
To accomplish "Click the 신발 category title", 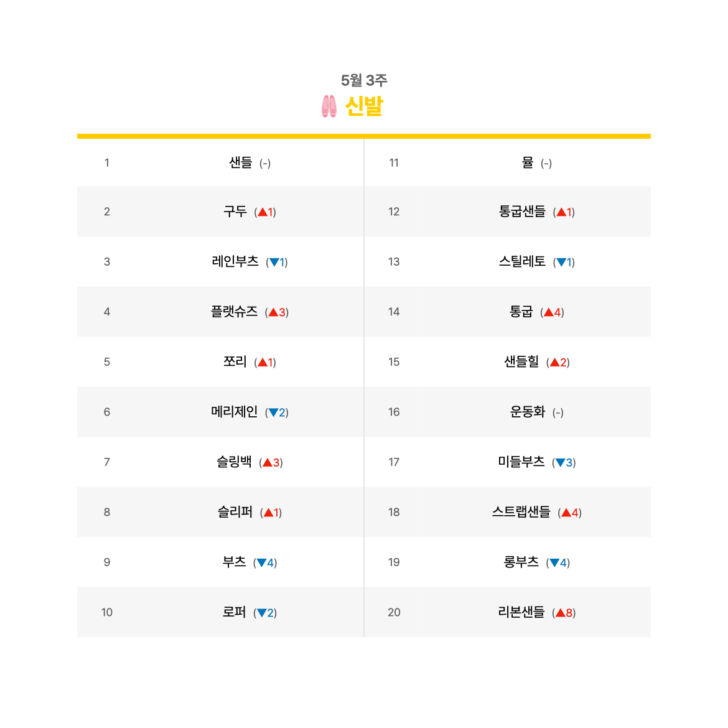I will pyautogui.click(x=364, y=106).
